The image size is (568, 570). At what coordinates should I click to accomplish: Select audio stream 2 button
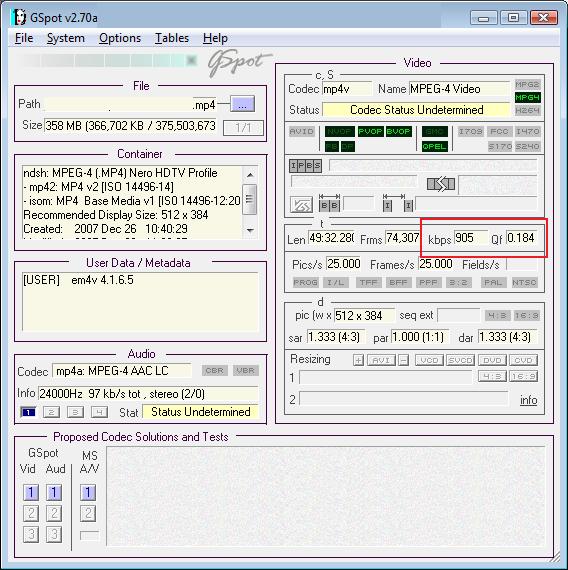pyautogui.click(x=51, y=412)
